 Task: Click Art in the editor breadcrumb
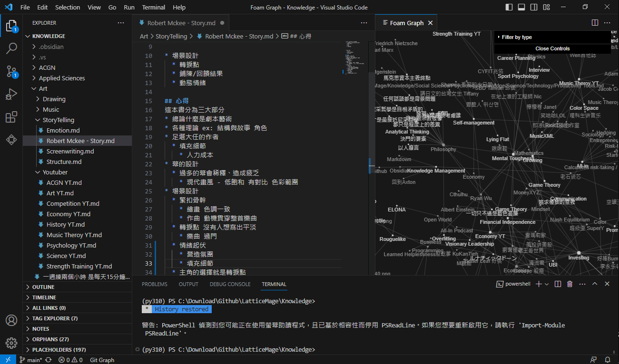click(x=144, y=36)
